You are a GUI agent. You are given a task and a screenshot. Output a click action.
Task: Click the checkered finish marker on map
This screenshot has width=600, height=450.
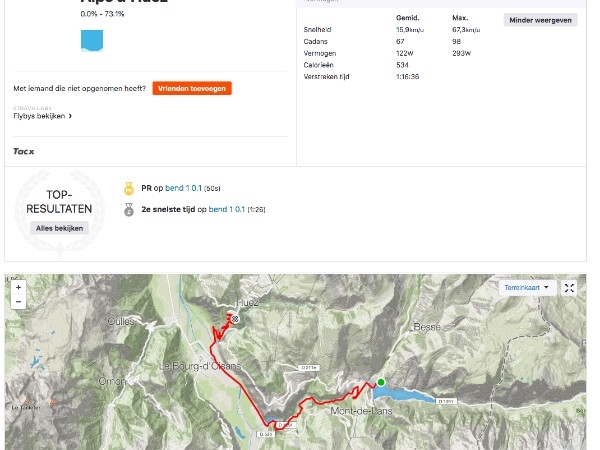[x=235, y=319]
